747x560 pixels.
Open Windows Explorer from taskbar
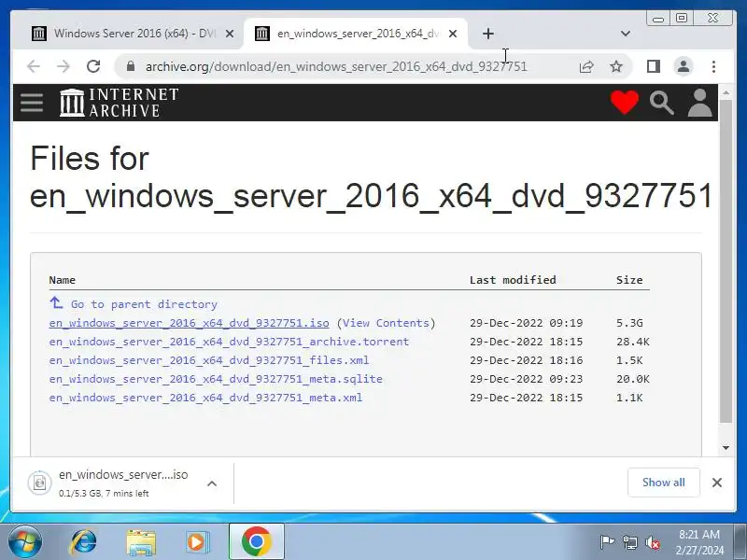tap(141, 542)
